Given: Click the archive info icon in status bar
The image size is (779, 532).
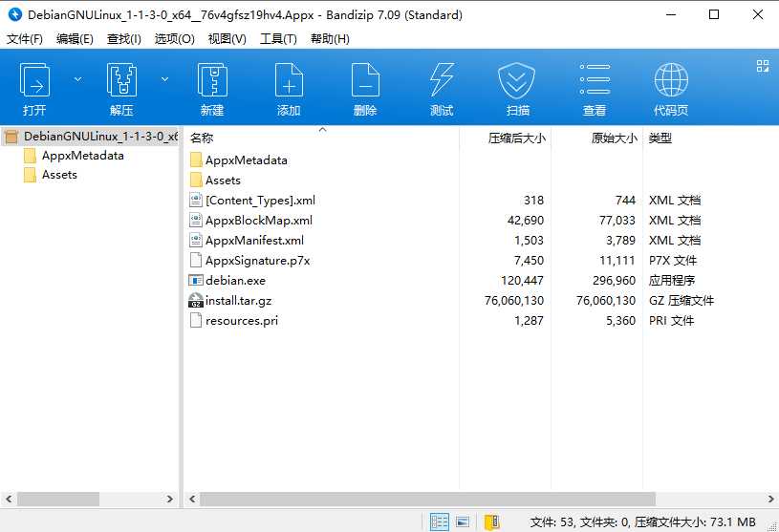Looking at the screenshot, I should point(492,522).
